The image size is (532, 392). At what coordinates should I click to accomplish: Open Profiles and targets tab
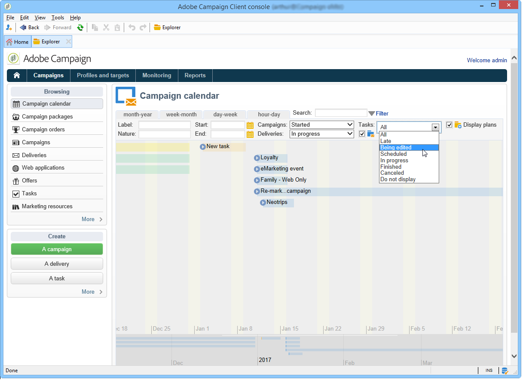[x=103, y=75]
